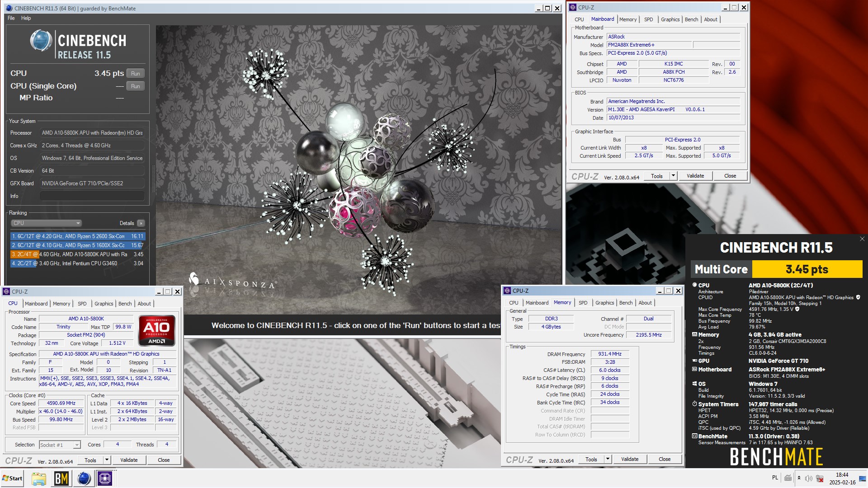Click the Details arrow button in Ranking

click(141, 223)
